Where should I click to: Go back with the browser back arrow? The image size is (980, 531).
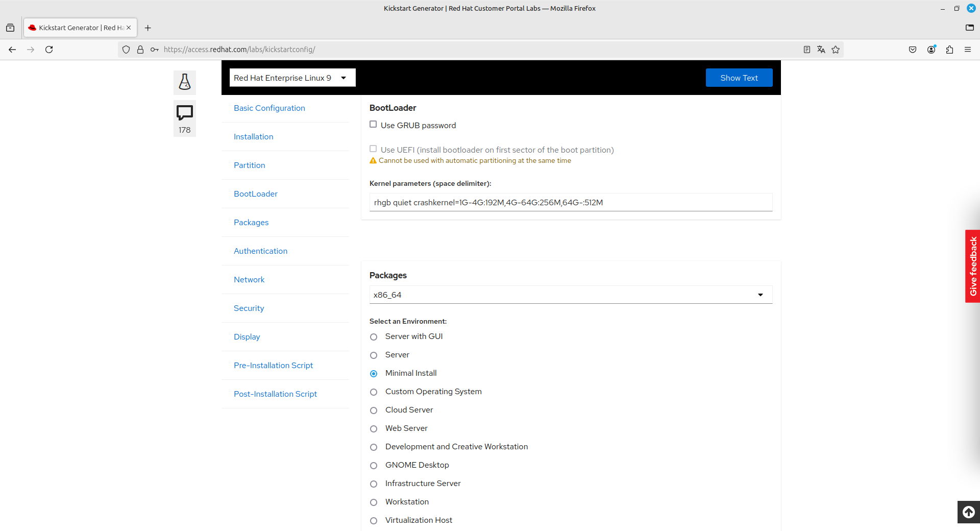point(12,50)
